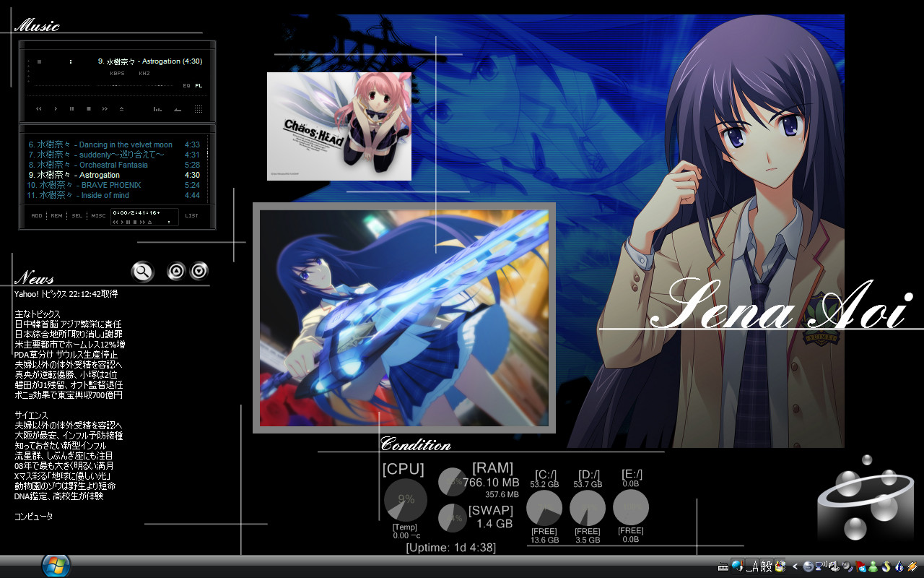Screen dimensions: 924x578
Task: Open headline 大阪が最安、インフル予防接種
Action: (x=69, y=436)
